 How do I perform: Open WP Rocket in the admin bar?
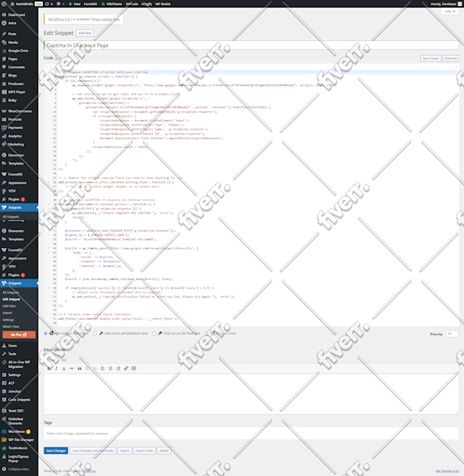[163, 4]
